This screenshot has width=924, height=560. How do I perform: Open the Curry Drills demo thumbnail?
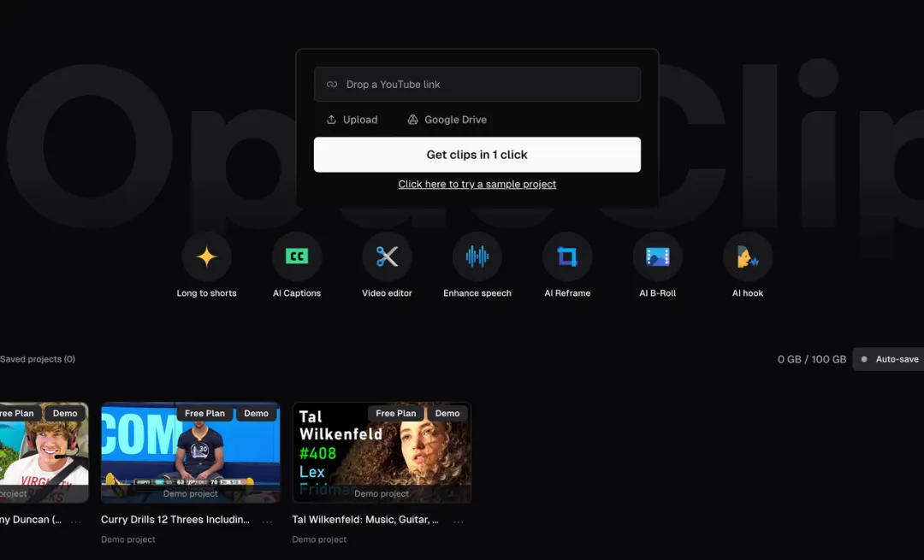click(x=190, y=452)
